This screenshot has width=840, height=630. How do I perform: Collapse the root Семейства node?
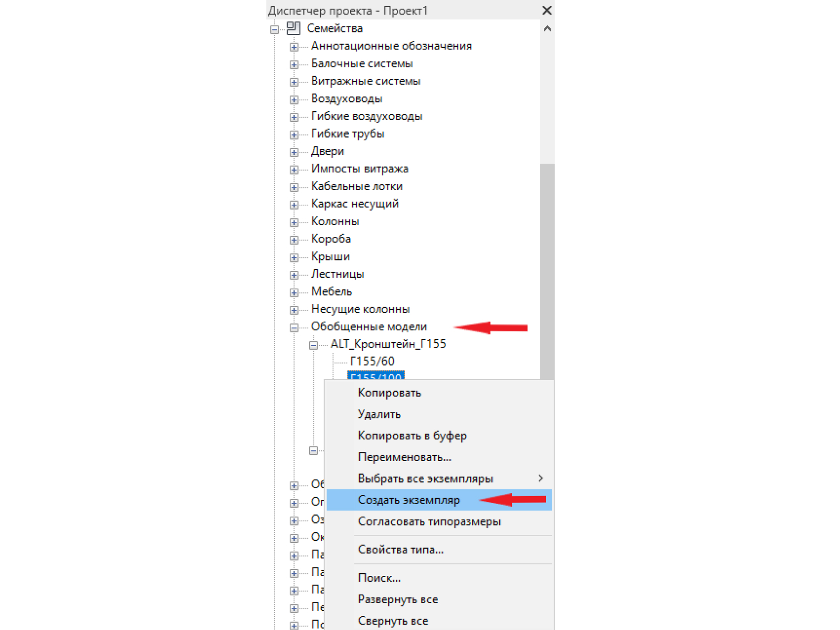click(275, 30)
